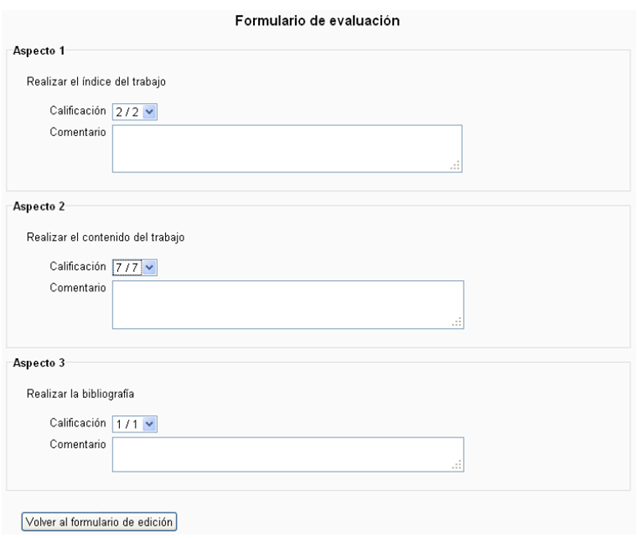Select the Aspecto 3 Comentario text area
The width and height of the screenshot is (637, 538).
pos(287,453)
